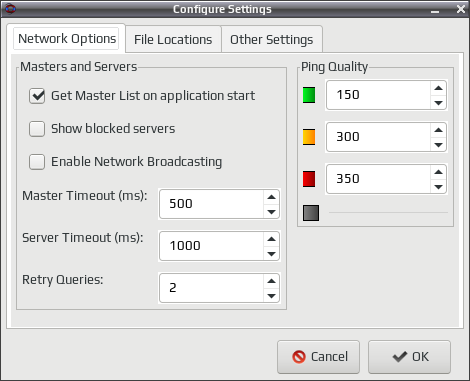Uncheck Get Master List on application start
This screenshot has width=470, height=381.
[x=37, y=96]
